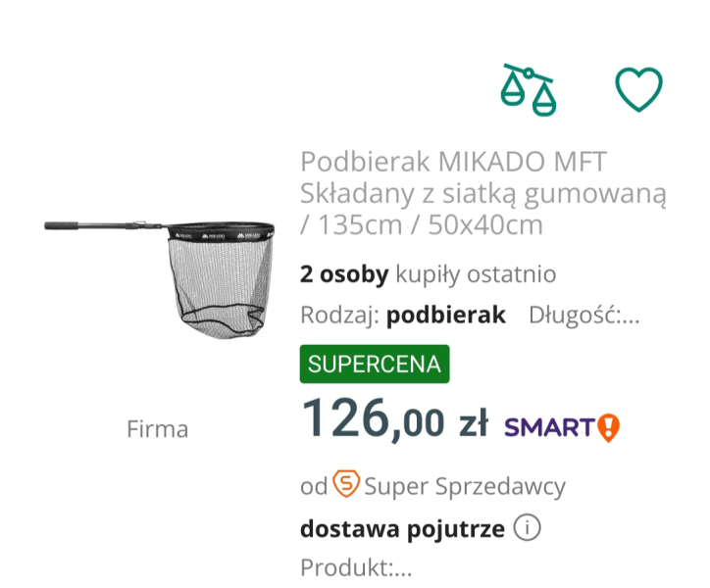Screen dimensions: 710x588
Task: Open delivery info circle icon
Action: point(527,529)
